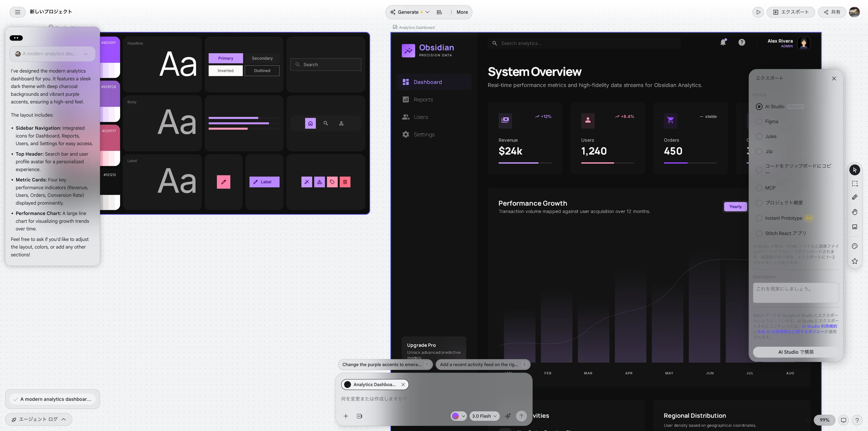This screenshot has width=868, height=431.
Task: Click the 共有 share button
Action: pyautogui.click(x=832, y=12)
